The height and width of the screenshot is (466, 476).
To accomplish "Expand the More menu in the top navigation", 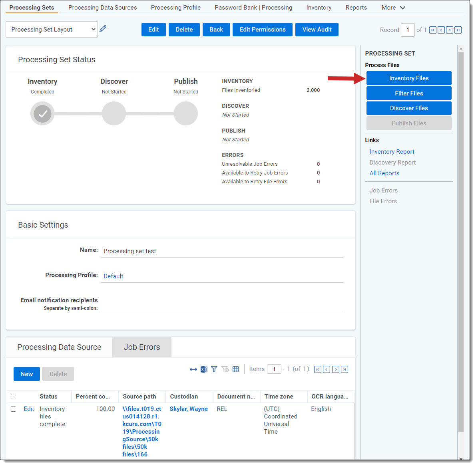I will point(393,8).
